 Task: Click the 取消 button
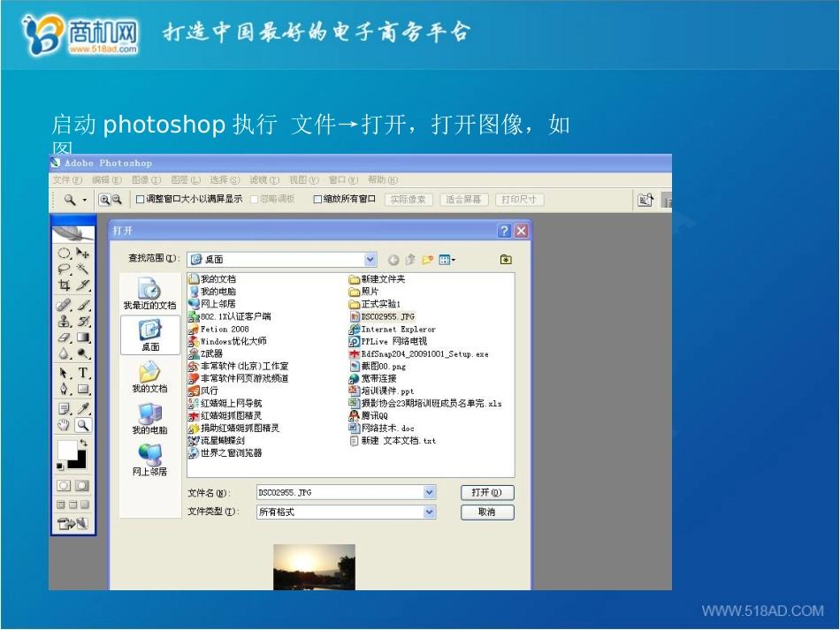tap(486, 512)
